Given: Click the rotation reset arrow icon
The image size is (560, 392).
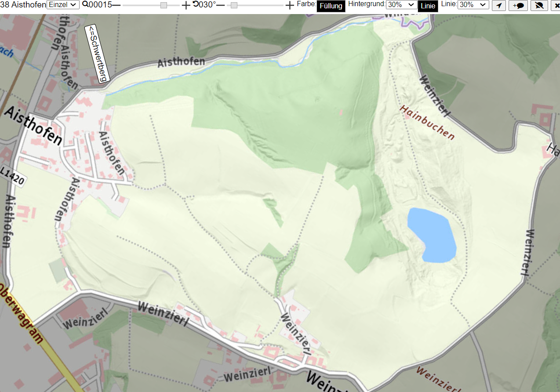Looking at the screenshot, I should click(195, 4).
